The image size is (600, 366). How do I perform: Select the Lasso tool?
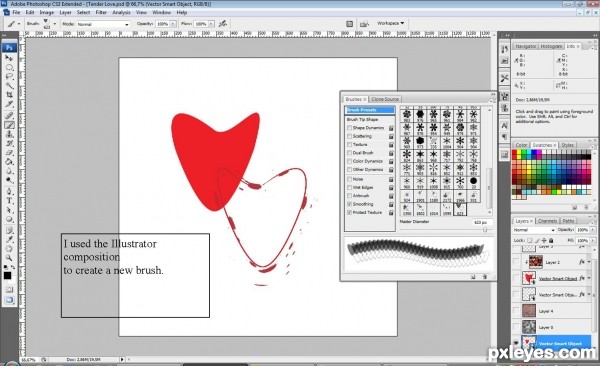coord(9,77)
